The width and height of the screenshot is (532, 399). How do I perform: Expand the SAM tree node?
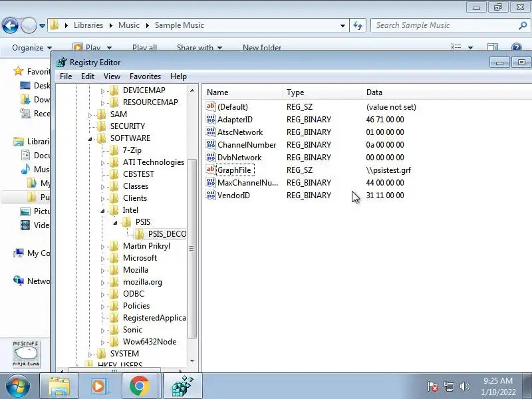tap(90, 115)
